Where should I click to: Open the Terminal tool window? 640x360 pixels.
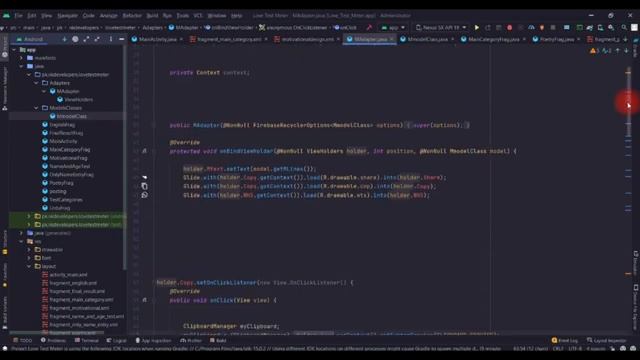pos(87,340)
